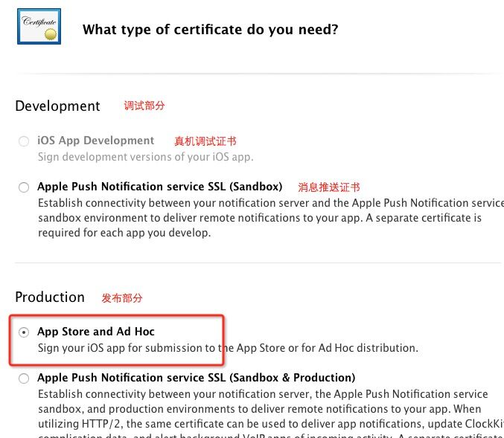Select the App Store and Ad Hoc radio button

[x=24, y=332]
